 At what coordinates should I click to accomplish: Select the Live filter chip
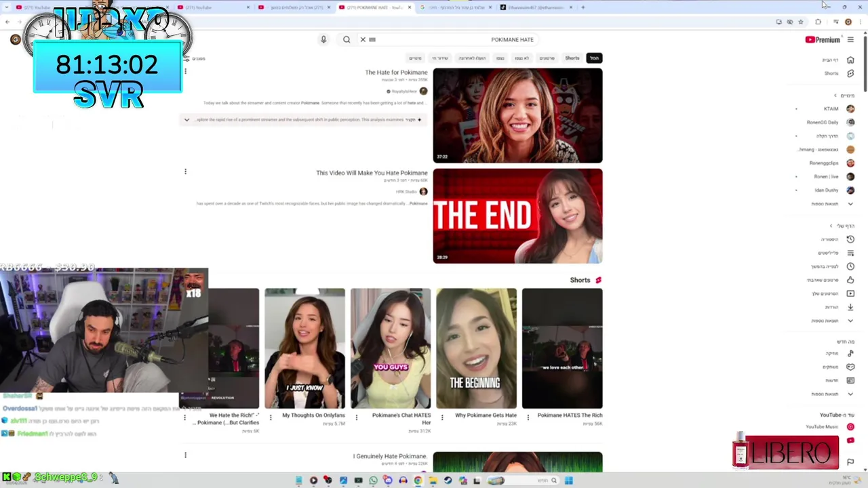click(x=440, y=58)
